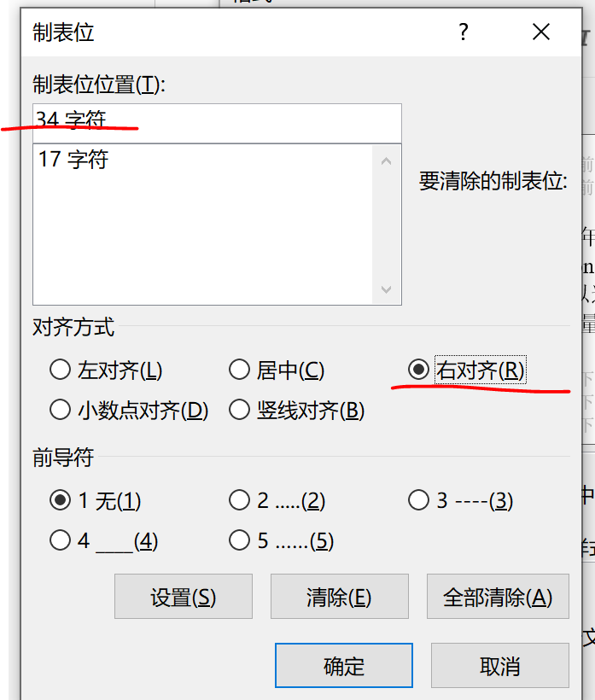
Task: Click the 设置(S) button
Action: [183, 596]
